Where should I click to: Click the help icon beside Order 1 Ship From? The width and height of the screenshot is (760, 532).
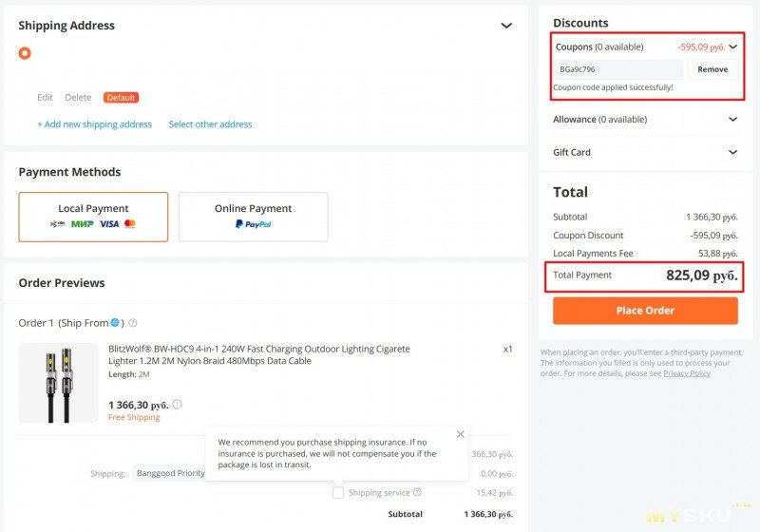pyautogui.click(x=133, y=323)
